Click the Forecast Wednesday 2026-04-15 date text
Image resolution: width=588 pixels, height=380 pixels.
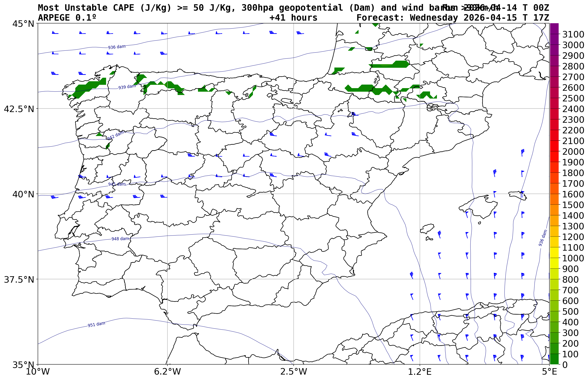[453, 18]
